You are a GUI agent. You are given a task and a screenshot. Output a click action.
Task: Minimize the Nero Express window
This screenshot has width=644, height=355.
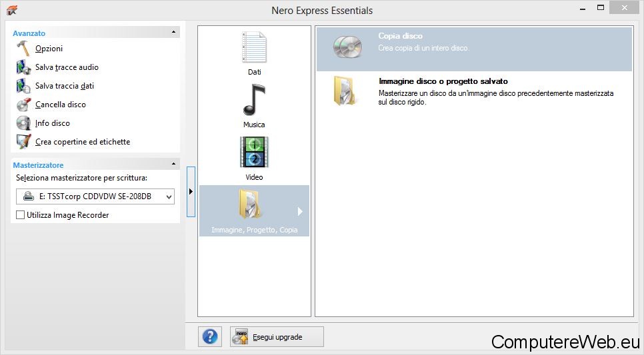583,8
